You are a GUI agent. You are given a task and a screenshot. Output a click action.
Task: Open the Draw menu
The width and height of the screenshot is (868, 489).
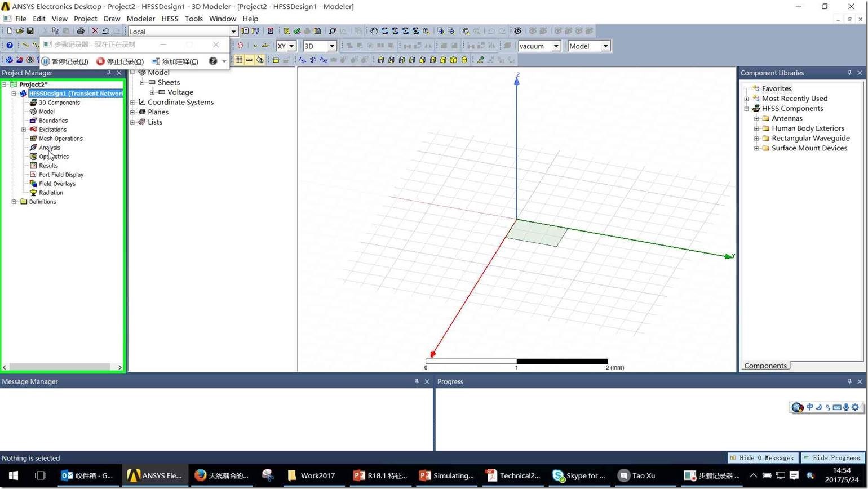click(x=112, y=19)
